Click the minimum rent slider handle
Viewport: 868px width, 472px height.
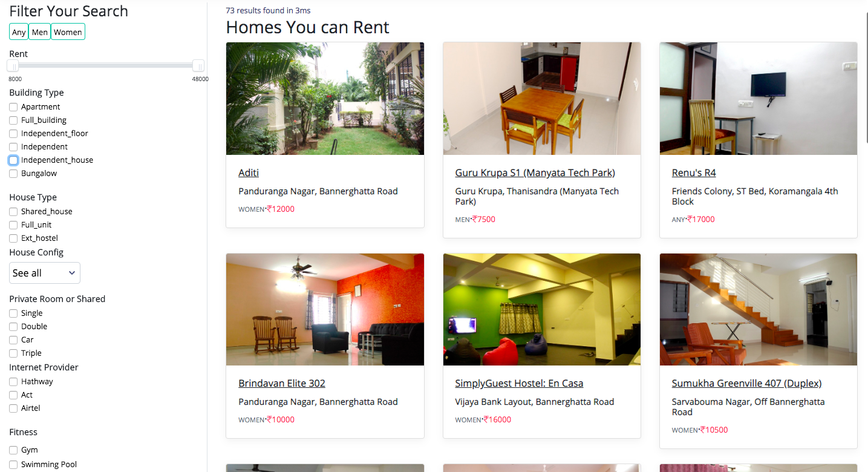click(13, 66)
